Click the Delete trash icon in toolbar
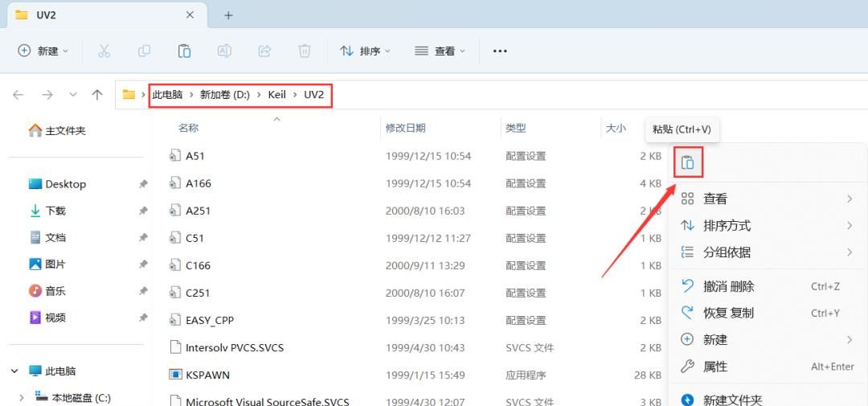This screenshot has height=406, width=868. 305,51
